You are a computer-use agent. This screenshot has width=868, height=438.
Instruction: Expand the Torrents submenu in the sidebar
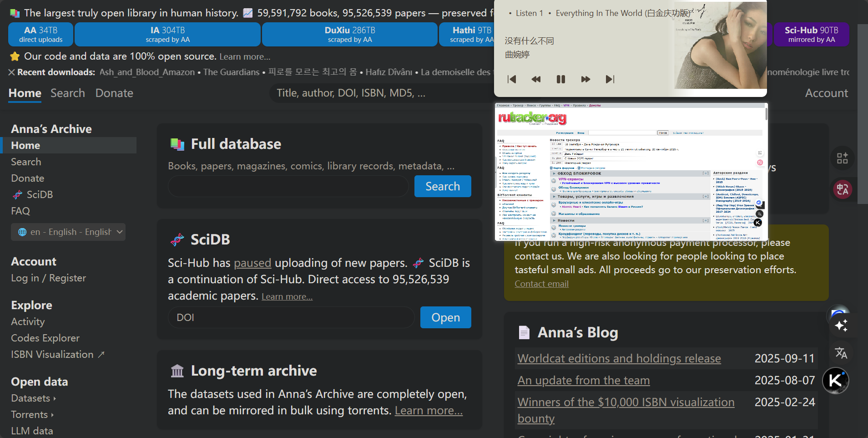coord(32,415)
